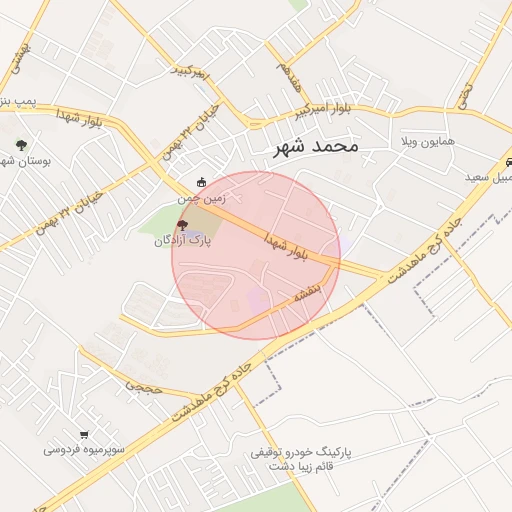Click the tree icon above پارک آزادگان
This screenshot has height=512, width=512.
click(182, 225)
